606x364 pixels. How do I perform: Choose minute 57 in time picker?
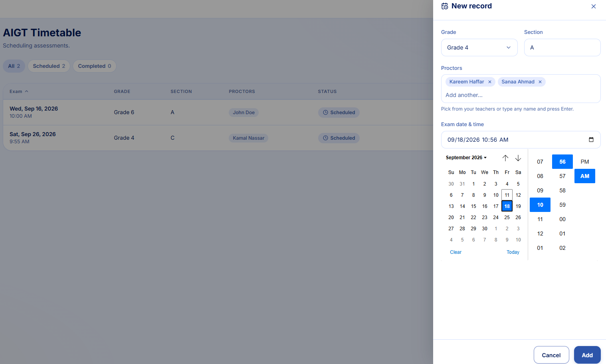point(562,176)
